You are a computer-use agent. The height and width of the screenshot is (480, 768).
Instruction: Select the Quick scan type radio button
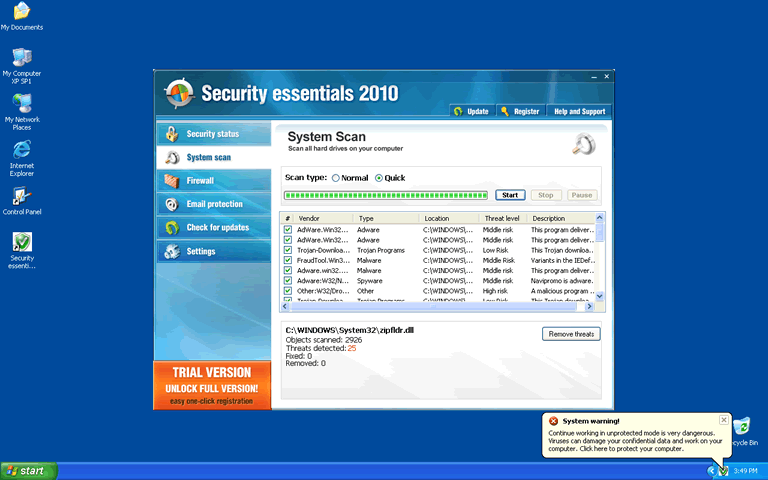pos(379,178)
